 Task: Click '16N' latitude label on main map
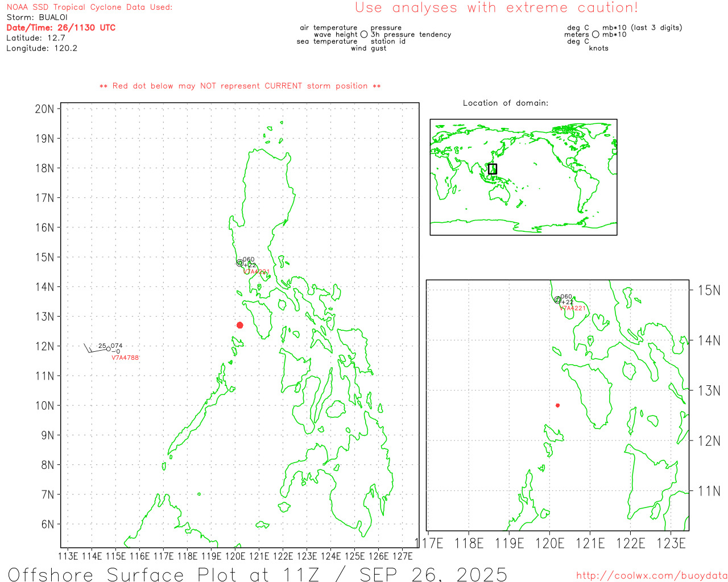pos(45,228)
